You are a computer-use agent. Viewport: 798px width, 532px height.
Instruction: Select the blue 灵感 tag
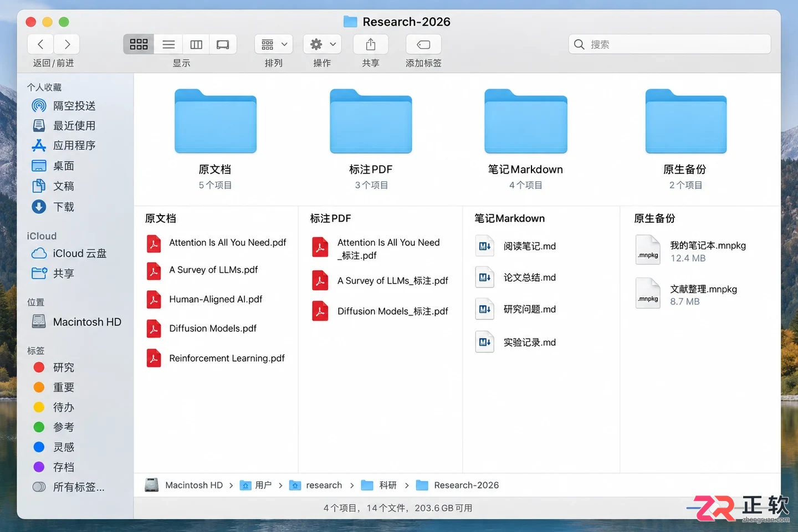(x=54, y=447)
